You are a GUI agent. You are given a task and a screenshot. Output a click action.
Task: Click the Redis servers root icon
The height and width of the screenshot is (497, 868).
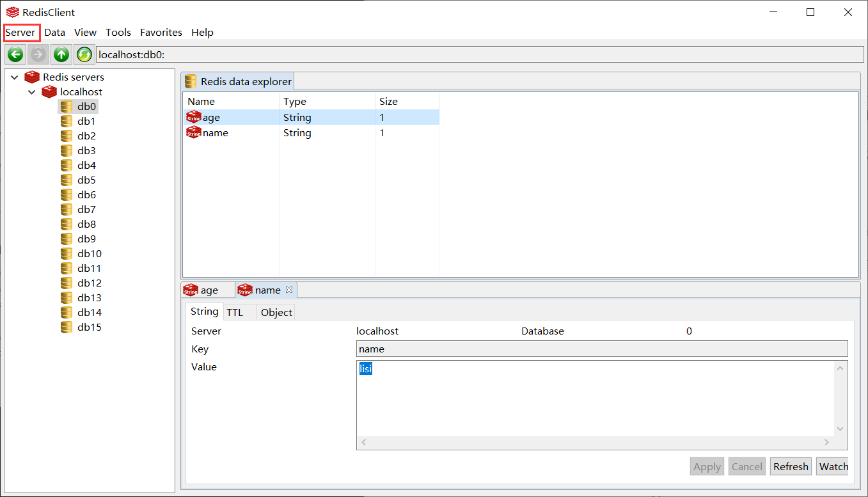(32, 77)
